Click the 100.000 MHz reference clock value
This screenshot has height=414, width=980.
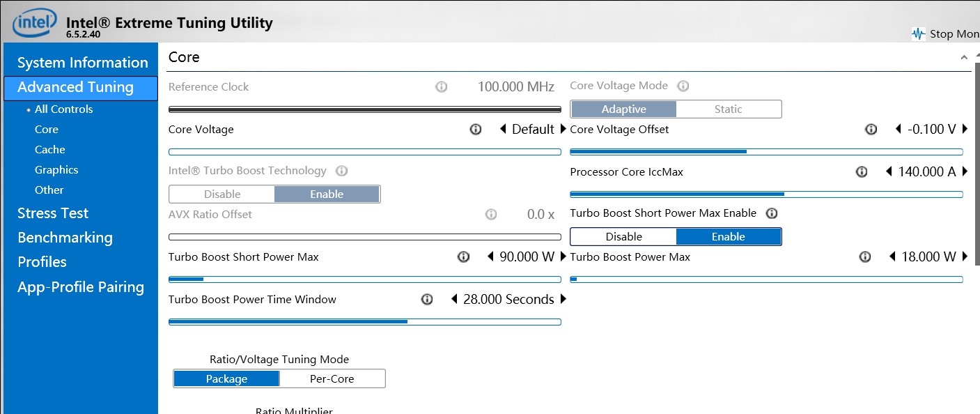point(516,87)
